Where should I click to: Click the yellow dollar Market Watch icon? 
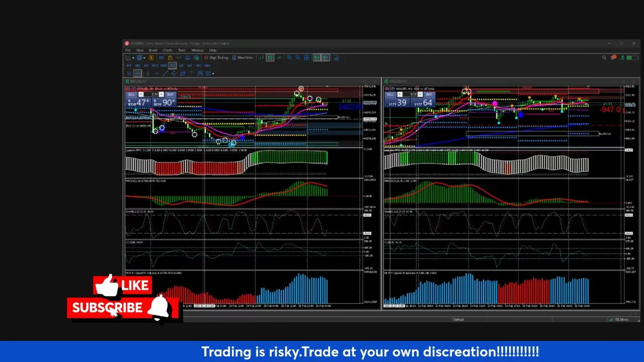click(151, 58)
